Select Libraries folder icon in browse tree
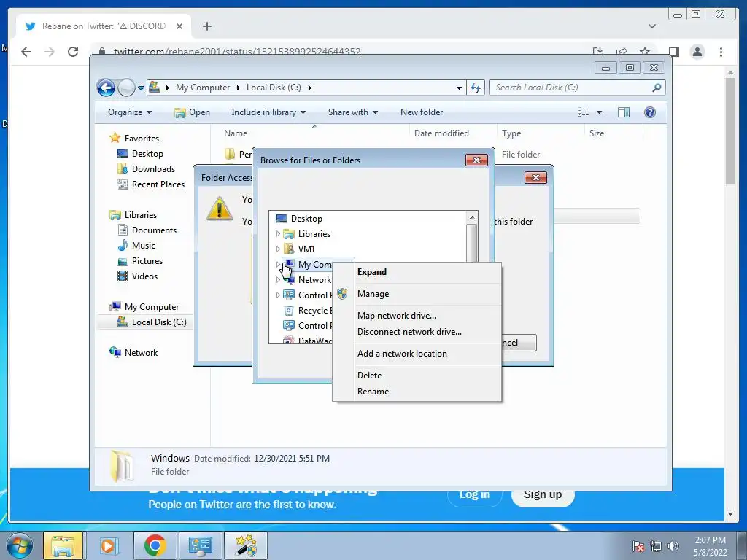Viewport: 747px width, 560px height. pyautogui.click(x=289, y=234)
